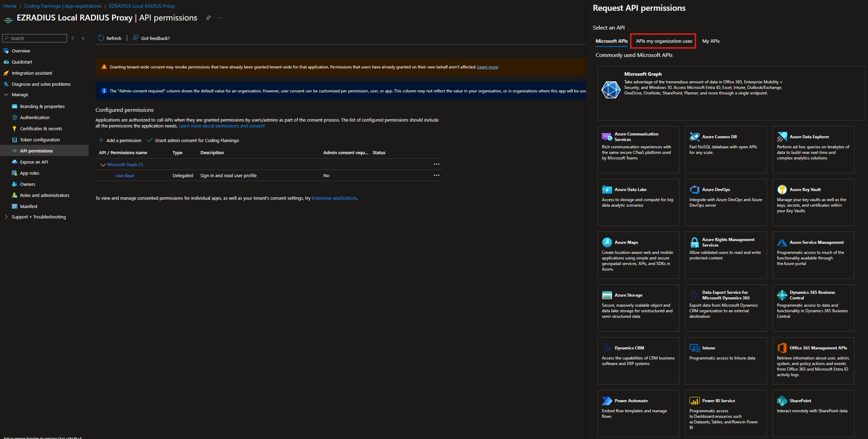Viewport: 868px width, 439px height.
Task: Follow the Enterprise applications link
Action: (x=334, y=198)
